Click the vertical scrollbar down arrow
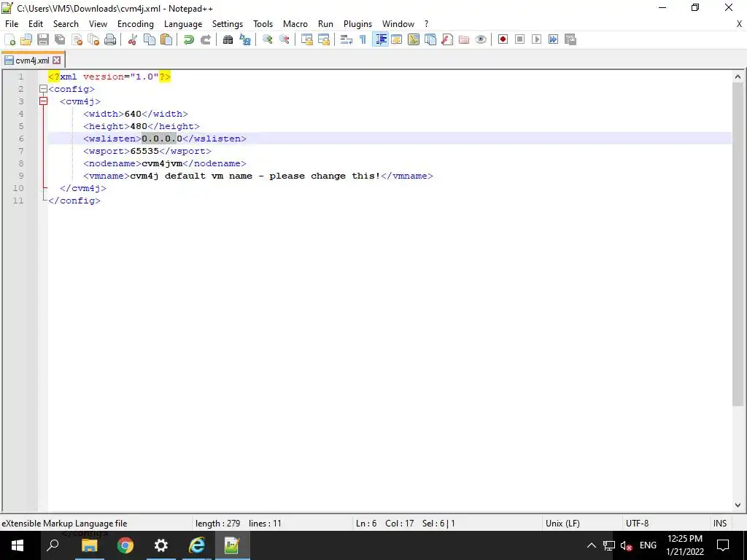The image size is (747, 560). (738, 505)
